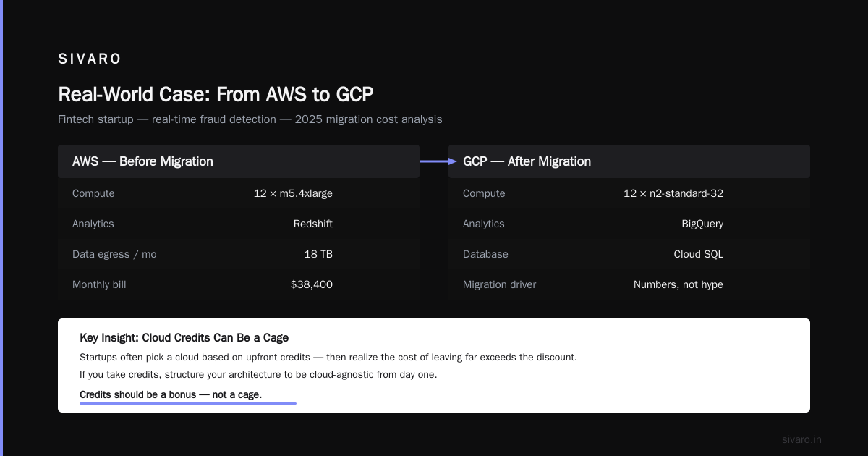Click the 'Migration driver' label
The height and width of the screenshot is (456, 868).
point(500,284)
